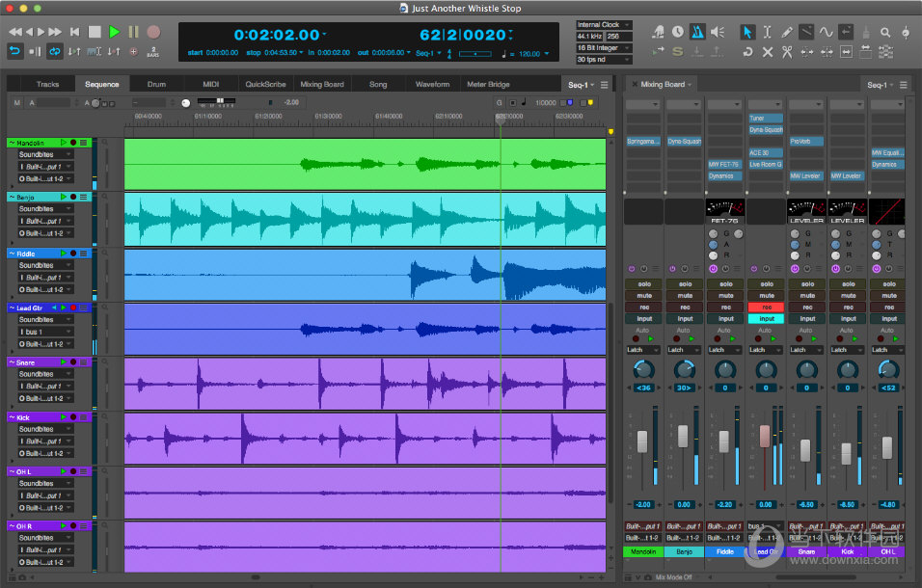Toggle the metronome click on or off
922x588 pixels.
coord(697,32)
